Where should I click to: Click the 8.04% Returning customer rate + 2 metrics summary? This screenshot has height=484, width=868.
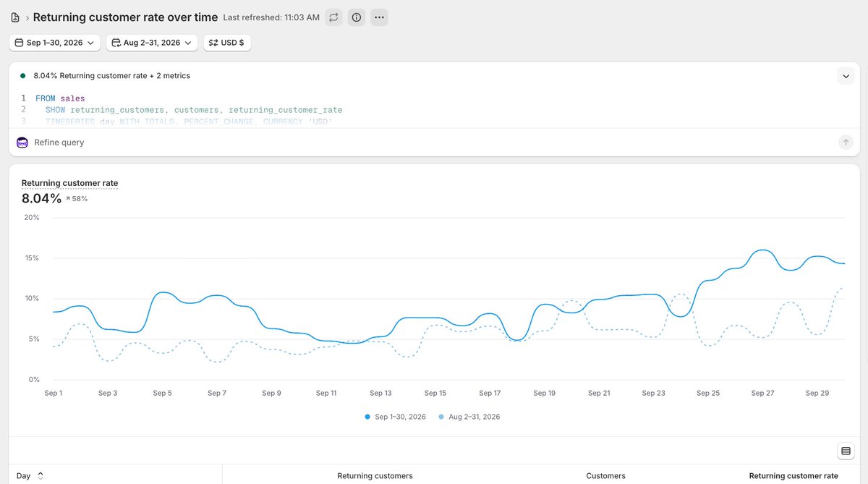(112, 75)
